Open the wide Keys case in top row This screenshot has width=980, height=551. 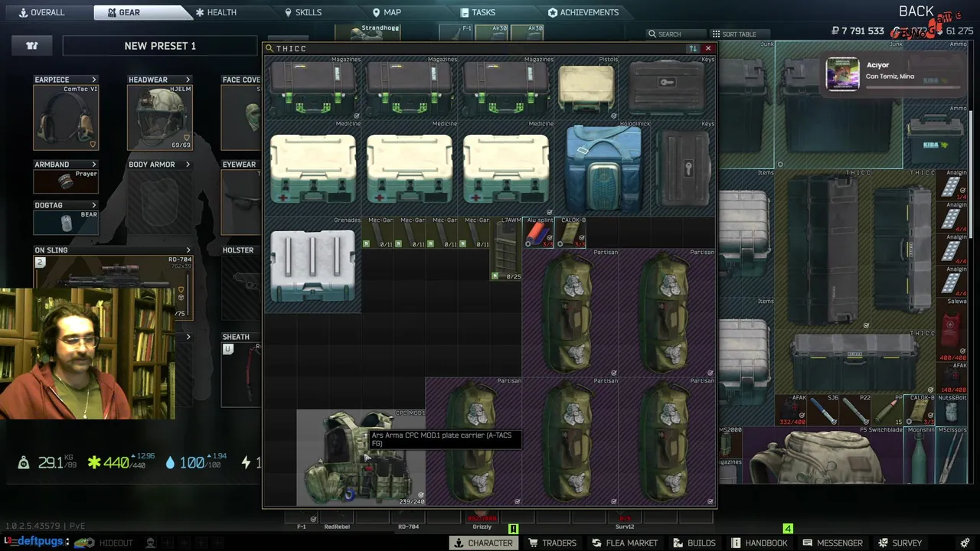point(667,86)
